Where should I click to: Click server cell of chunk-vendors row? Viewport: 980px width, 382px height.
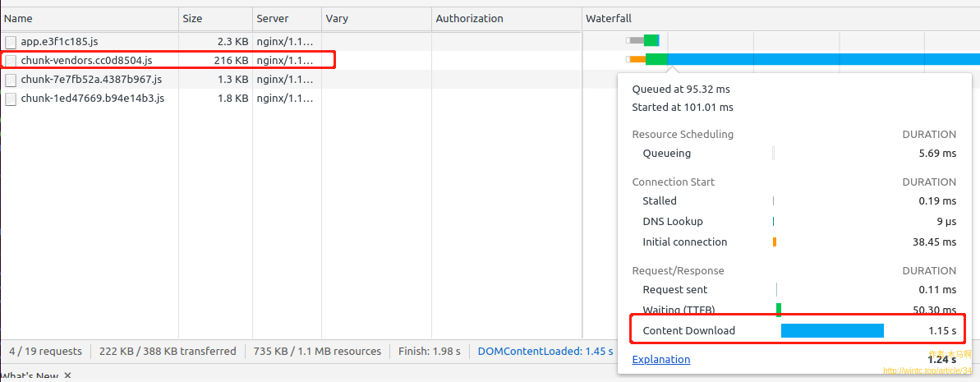pos(285,61)
